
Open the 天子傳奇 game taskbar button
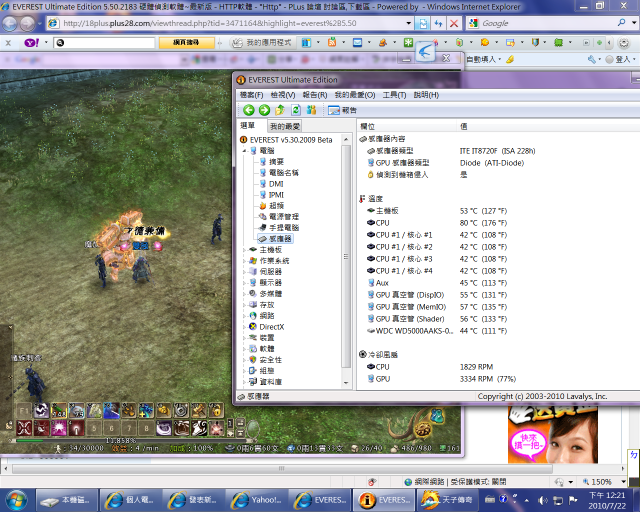[446, 500]
